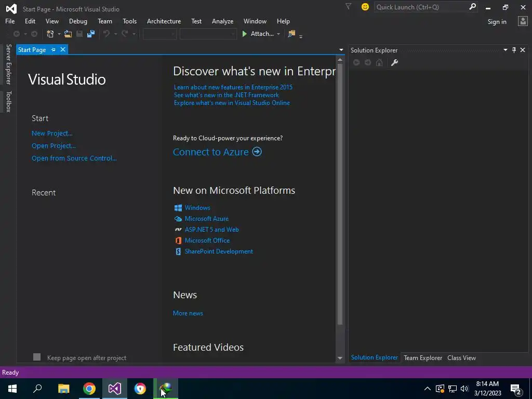The height and width of the screenshot is (399, 532).
Task: Click the Microsoft Office link
Action: (x=207, y=240)
